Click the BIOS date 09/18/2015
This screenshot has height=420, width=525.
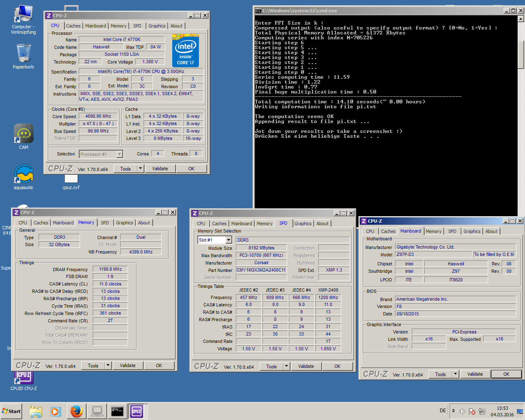[x=455, y=314]
